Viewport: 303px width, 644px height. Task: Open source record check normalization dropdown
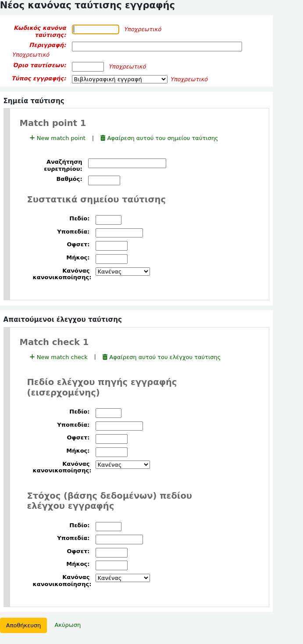[x=122, y=464]
